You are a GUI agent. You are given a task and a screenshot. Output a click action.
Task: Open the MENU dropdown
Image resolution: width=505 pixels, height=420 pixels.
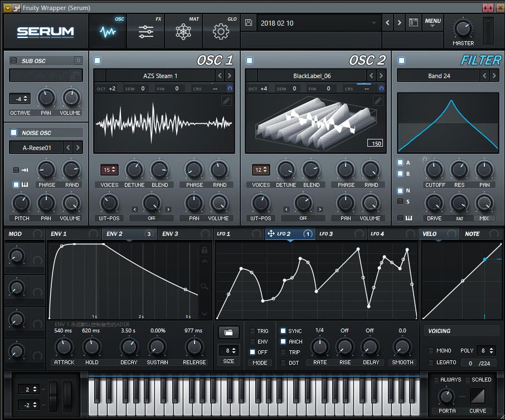(x=433, y=22)
